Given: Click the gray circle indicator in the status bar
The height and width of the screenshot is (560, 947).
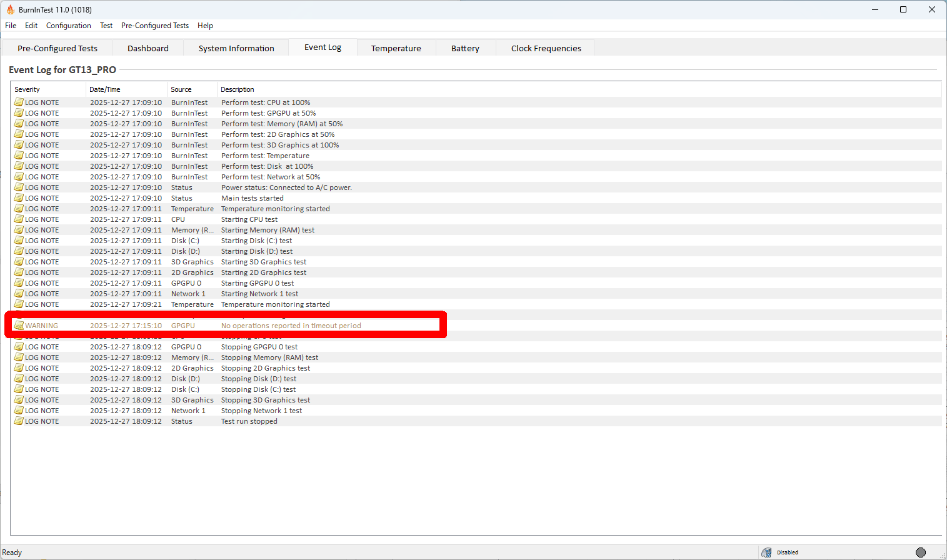Looking at the screenshot, I should [920, 552].
